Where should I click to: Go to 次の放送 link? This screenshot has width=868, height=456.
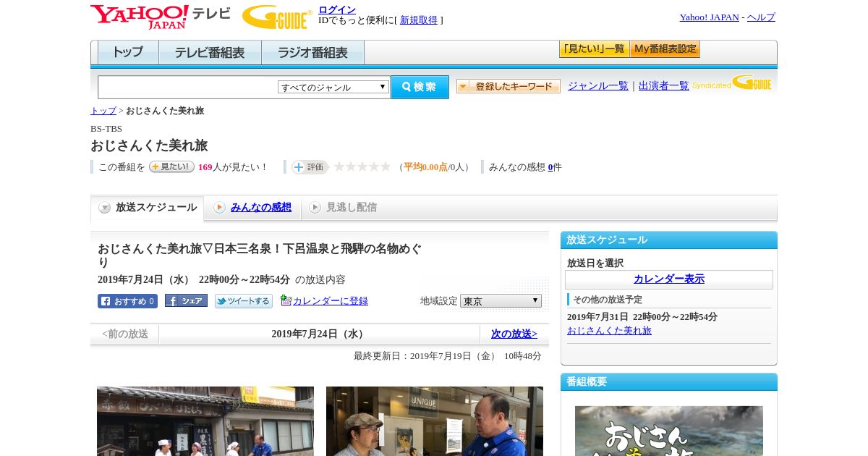(x=514, y=334)
